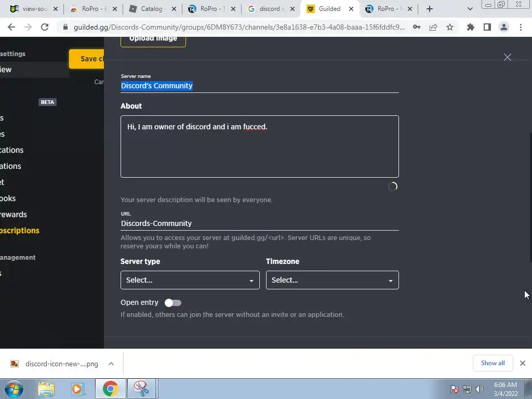The image size is (532, 399).
Task: Open the subscriptions settings menu item
Action: (19, 230)
